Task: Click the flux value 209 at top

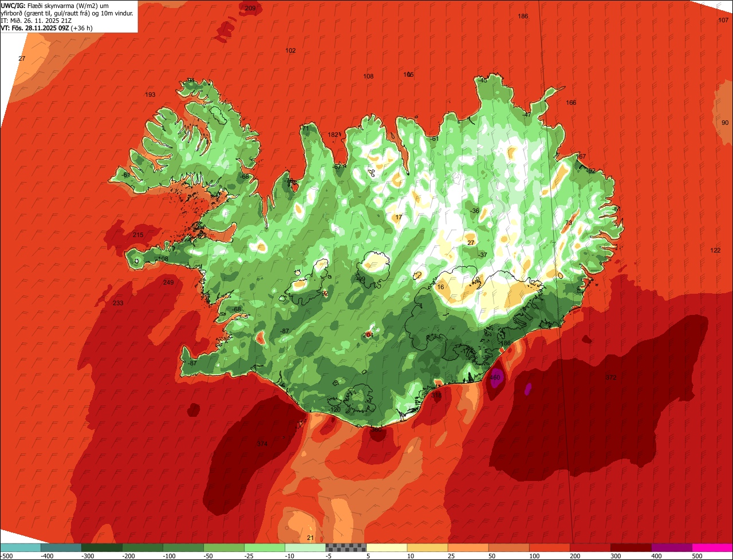Action: (x=250, y=8)
